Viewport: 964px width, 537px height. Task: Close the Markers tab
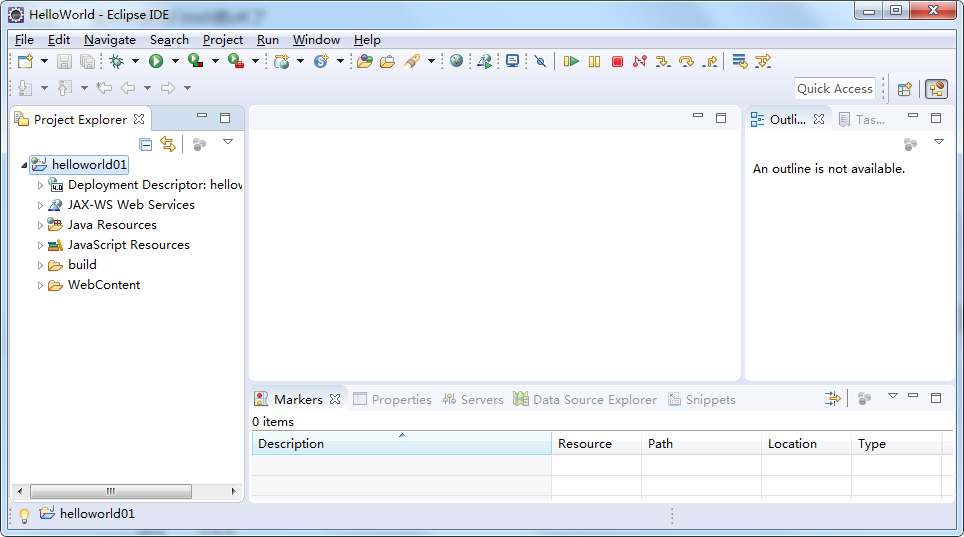(334, 399)
